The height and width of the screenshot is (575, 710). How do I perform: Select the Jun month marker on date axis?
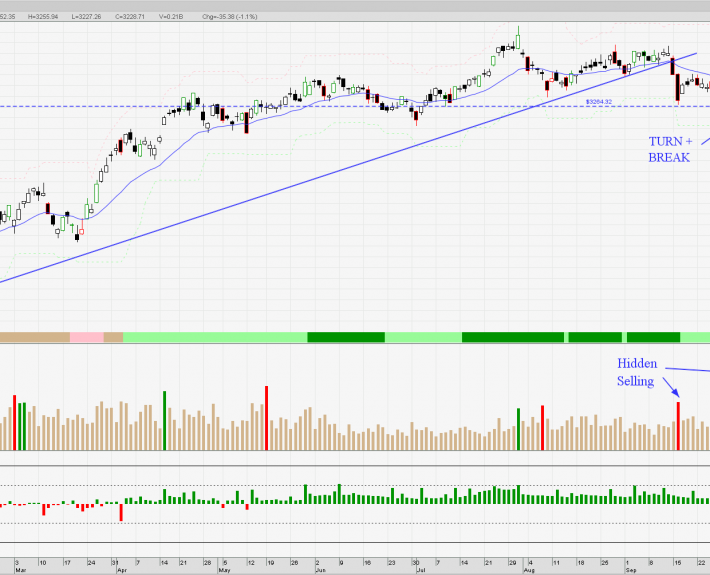point(319,569)
